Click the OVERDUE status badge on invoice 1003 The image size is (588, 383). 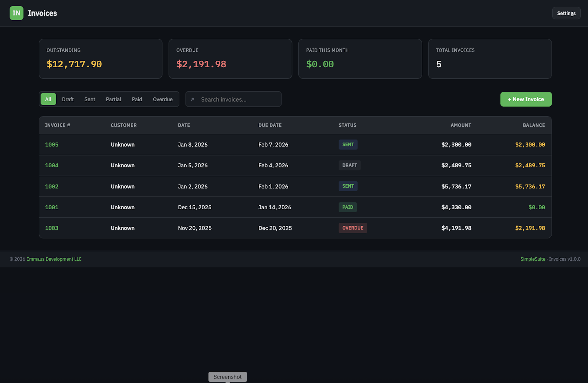[352, 228]
